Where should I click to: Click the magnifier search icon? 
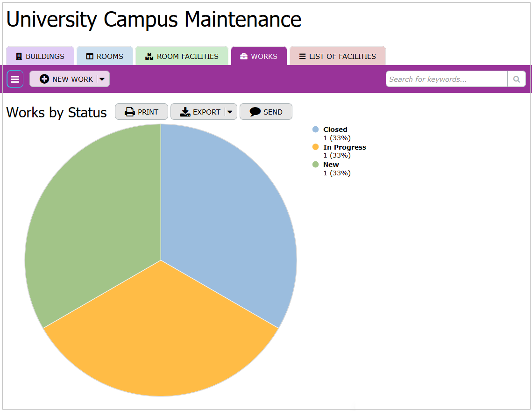[517, 79]
